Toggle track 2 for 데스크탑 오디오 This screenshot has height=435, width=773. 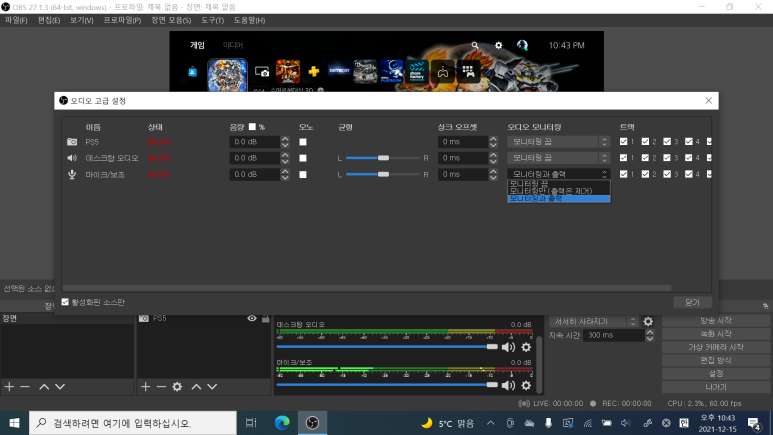pyautogui.click(x=645, y=158)
